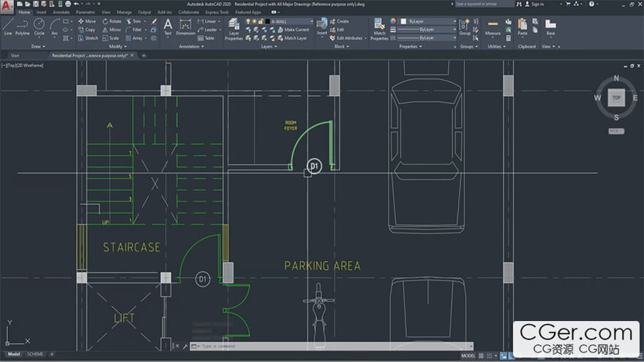
Task: Open the A-WALL layer dropdown
Action: coord(312,21)
